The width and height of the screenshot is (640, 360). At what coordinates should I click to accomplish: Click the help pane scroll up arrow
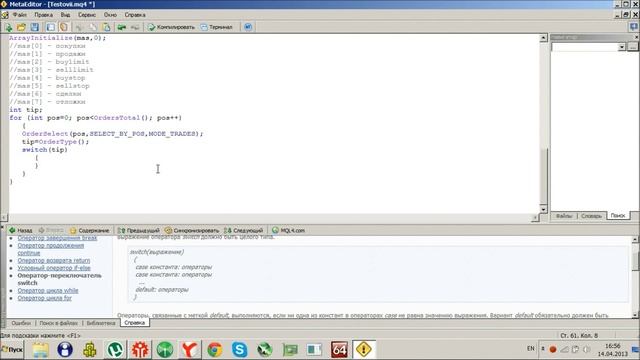(x=636, y=240)
